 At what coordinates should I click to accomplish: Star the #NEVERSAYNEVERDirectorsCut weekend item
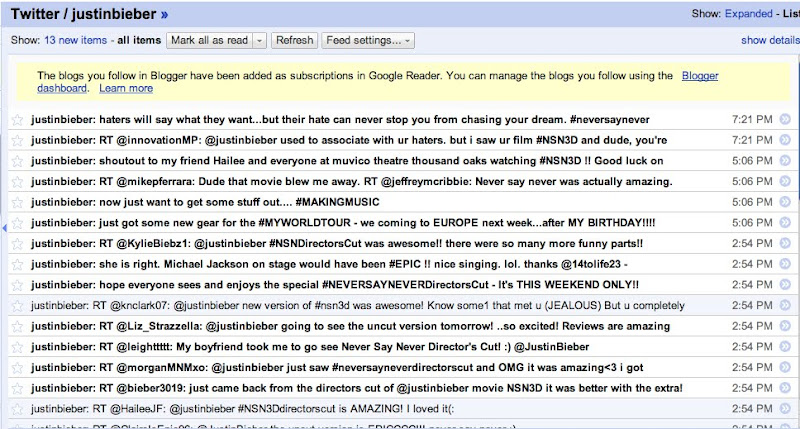pyautogui.click(x=17, y=285)
